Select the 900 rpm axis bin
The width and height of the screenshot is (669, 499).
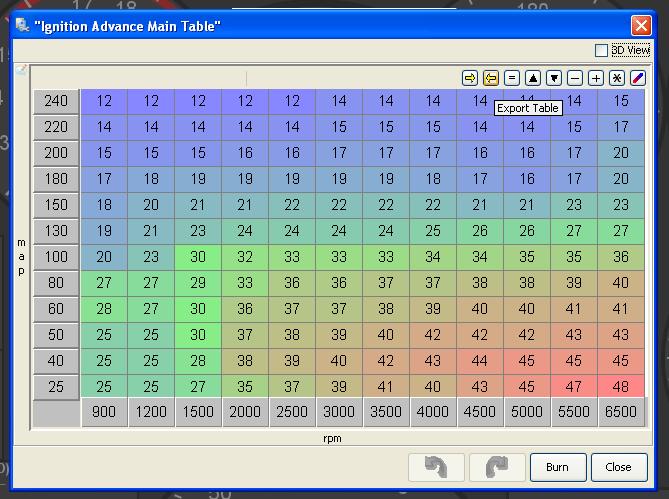(104, 412)
